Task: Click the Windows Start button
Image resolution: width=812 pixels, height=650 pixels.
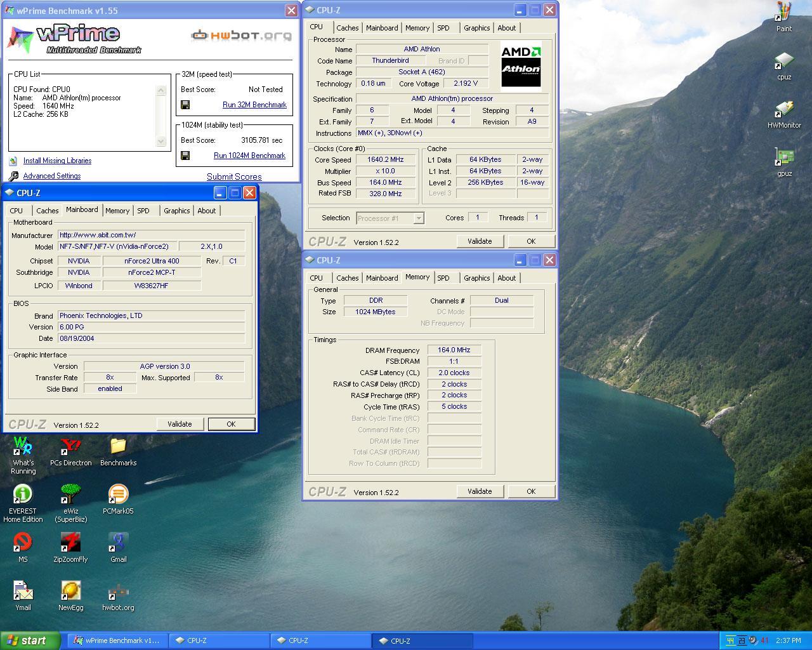Action: tap(30, 640)
